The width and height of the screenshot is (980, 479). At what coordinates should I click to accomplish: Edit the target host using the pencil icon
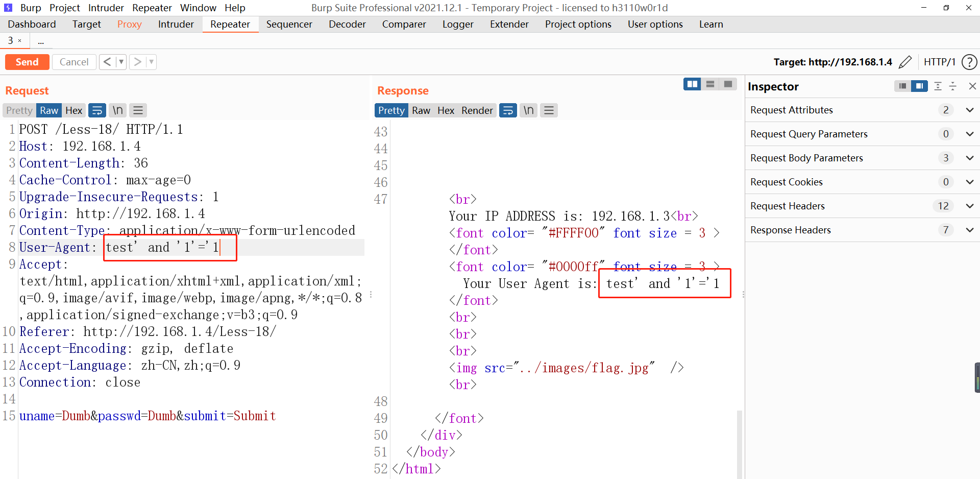[906, 62]
